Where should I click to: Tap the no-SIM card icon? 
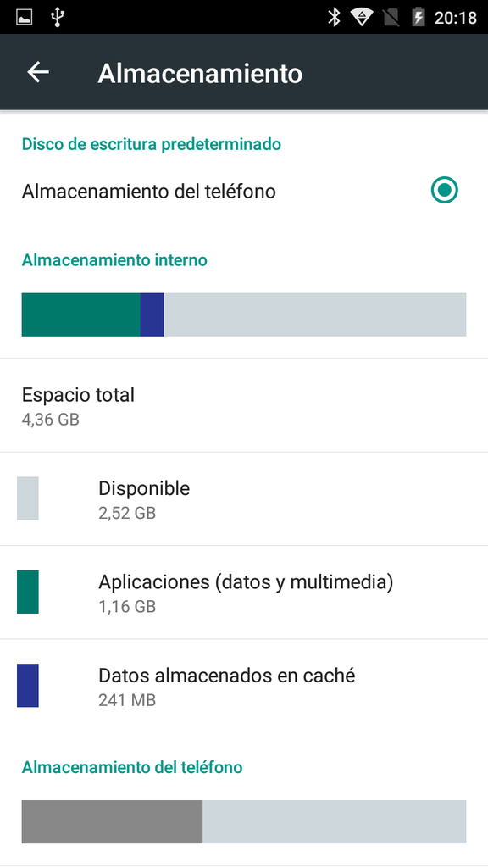391,19
